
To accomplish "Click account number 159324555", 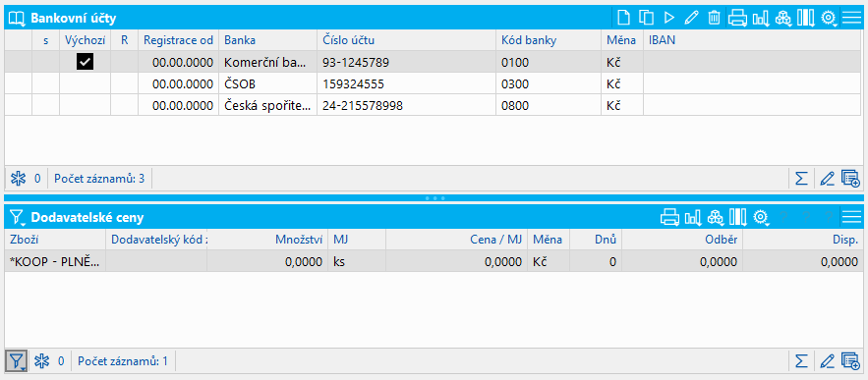I will tap(353, 84).
